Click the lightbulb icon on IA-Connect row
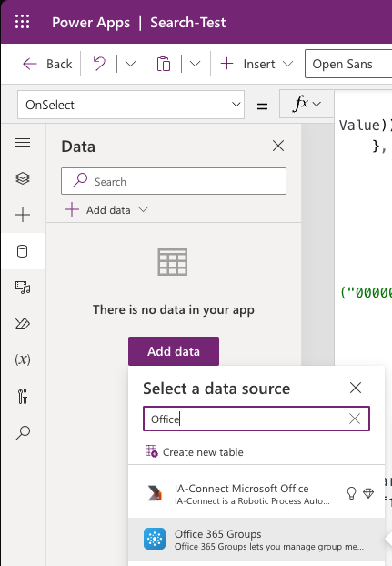The image size is (392, 566). 351,493
